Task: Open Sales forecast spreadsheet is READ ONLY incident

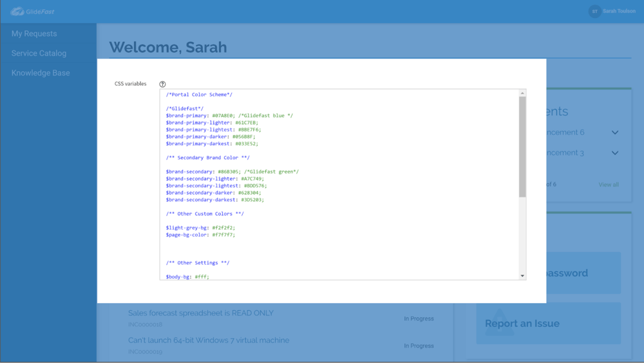Action: click(200, 313)
